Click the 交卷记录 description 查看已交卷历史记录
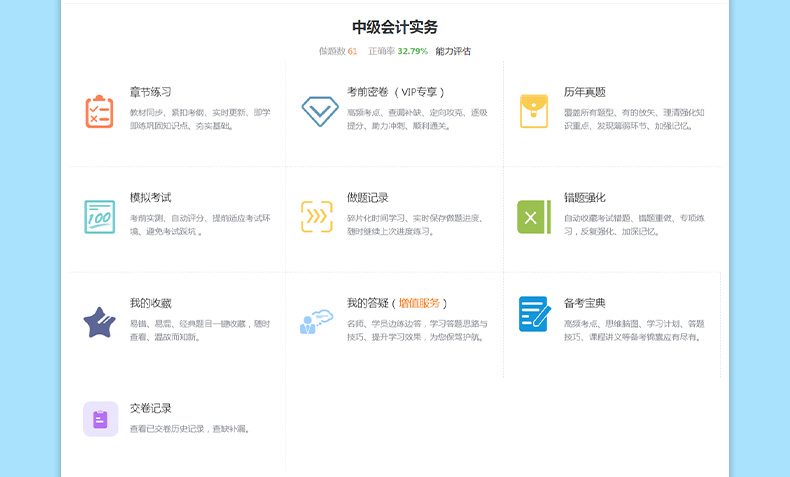790x477 pixels. tap(190, 429)
